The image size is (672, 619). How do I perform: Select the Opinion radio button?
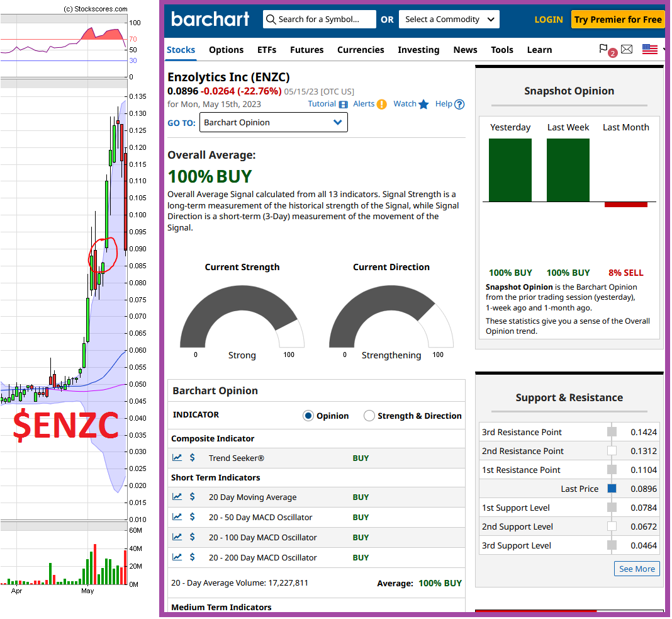(x=308, y=416)
